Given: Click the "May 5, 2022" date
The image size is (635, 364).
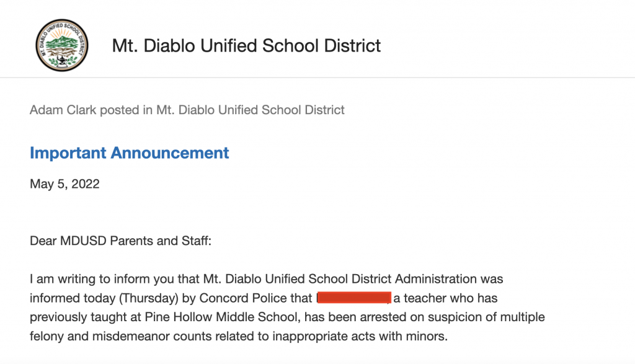Looking at the screenshot, I should pyautogui.click(x=64, y=184).
